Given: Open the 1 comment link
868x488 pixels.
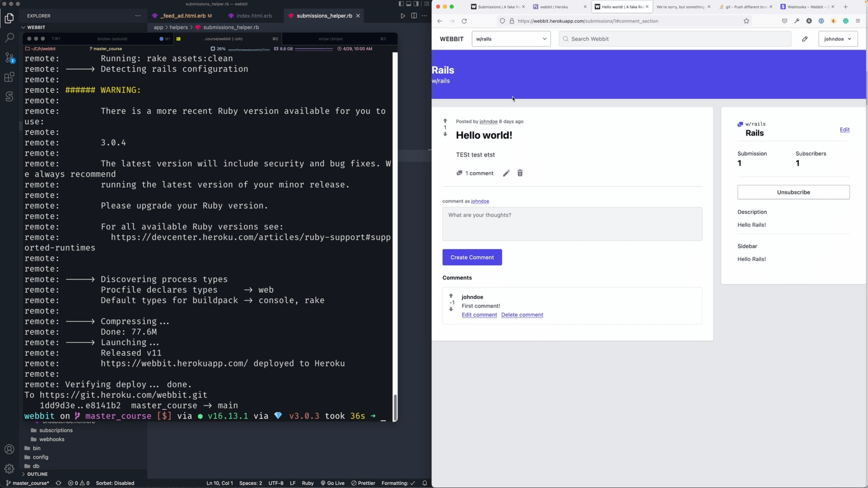Looking at the screenshot, I should [475, 173].
